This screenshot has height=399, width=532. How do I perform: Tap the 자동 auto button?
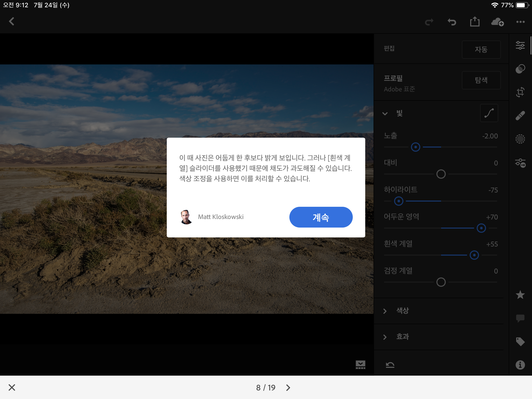[x=481, y=49]
